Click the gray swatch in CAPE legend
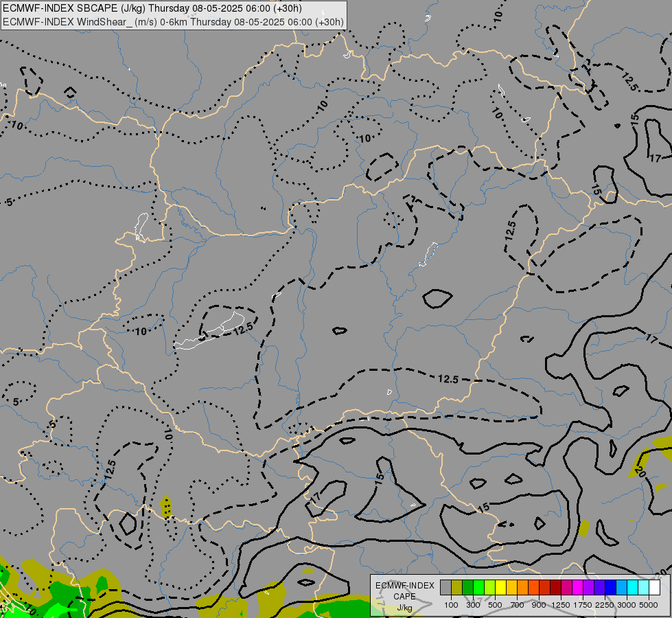Viewport: 672px width, 618px height. click(445, 587)
